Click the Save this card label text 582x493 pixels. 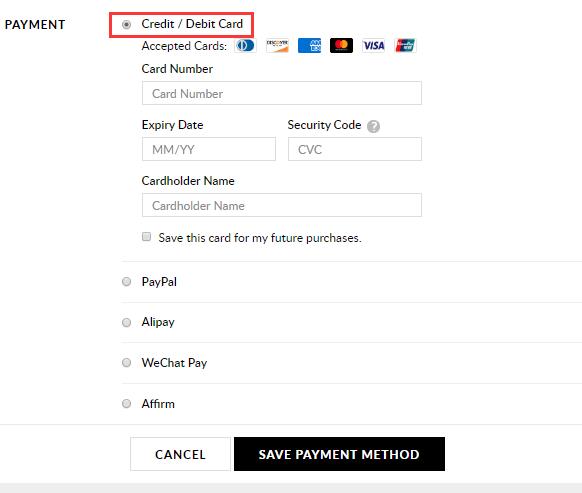point(260,238)
